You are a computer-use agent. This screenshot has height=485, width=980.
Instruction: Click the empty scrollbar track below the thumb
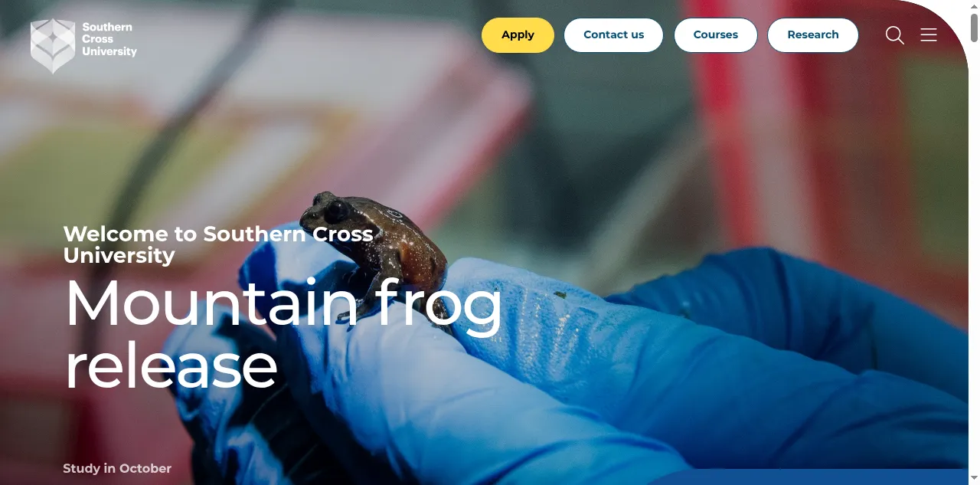tap(974, 261)
